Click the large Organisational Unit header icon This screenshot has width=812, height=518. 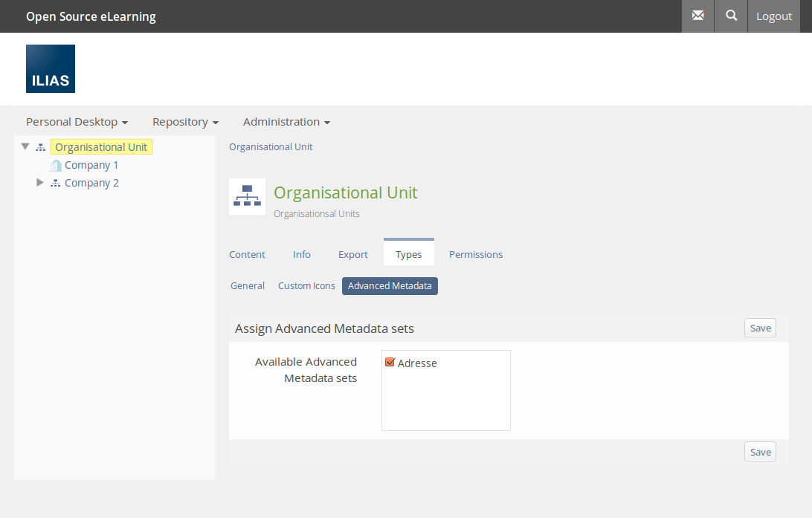[x=247, y=197]
